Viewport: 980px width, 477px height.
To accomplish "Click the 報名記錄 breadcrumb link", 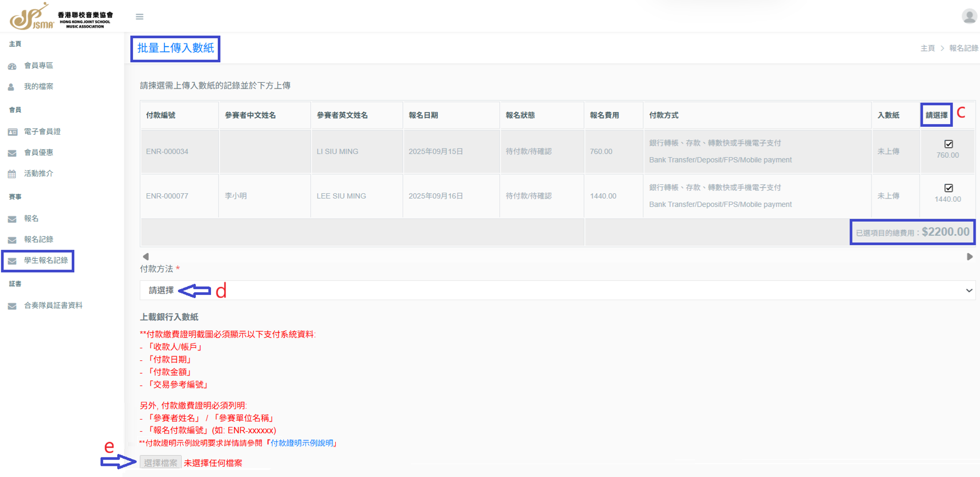I will point(964,48).
